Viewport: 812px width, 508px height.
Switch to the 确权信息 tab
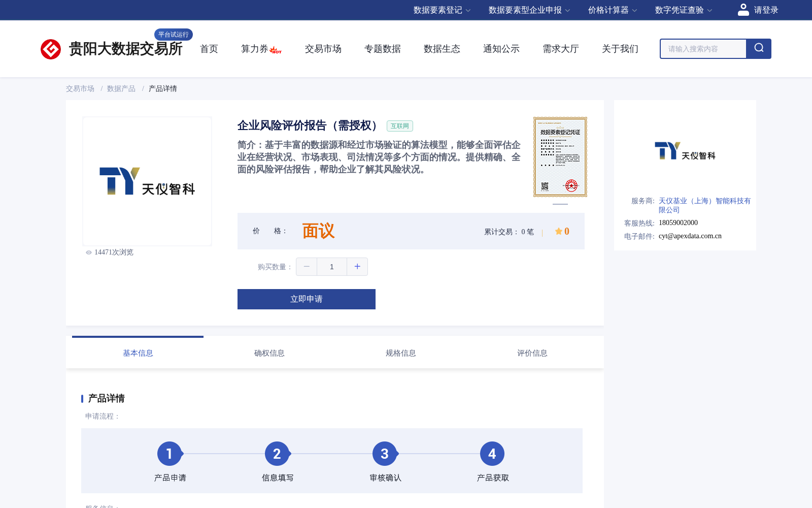(x=269, y=353)
